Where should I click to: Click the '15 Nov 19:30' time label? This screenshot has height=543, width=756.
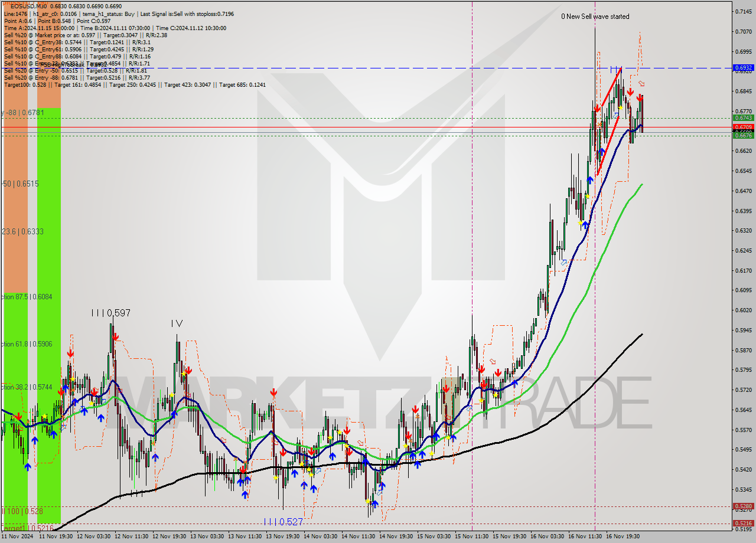click(x=510, y=537)
